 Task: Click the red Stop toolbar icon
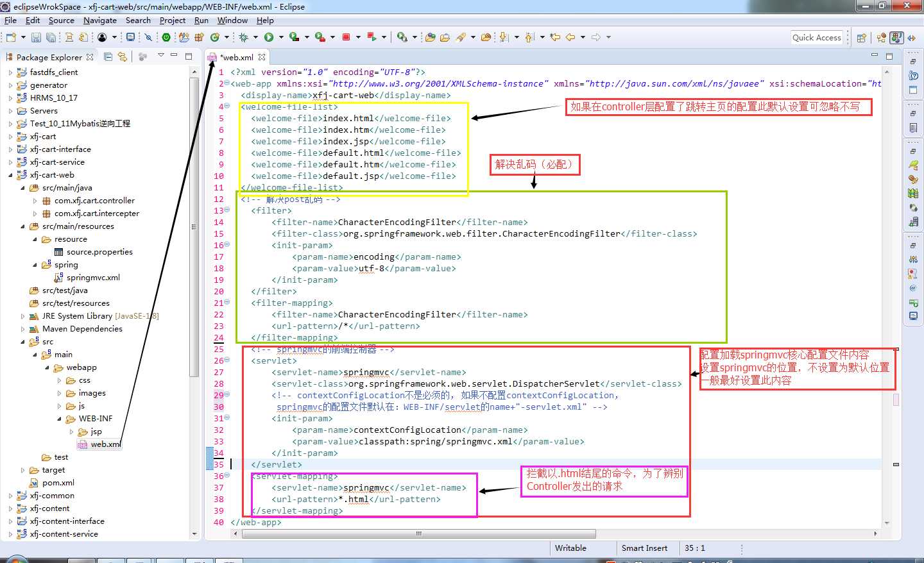pos(346,37)
